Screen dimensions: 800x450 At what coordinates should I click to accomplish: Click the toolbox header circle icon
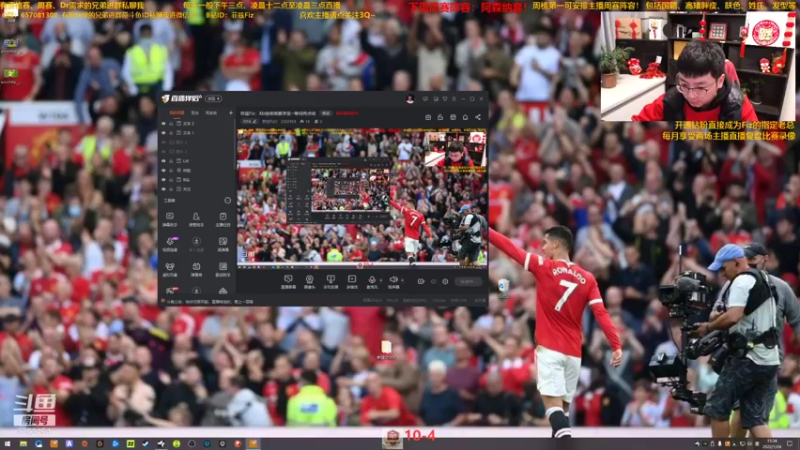[x=228, y=201]
